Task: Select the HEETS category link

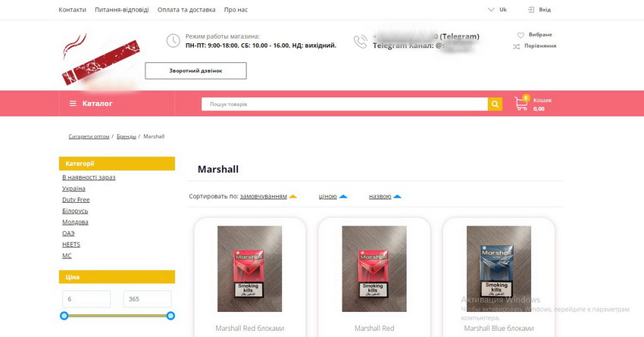Action: 71,245
